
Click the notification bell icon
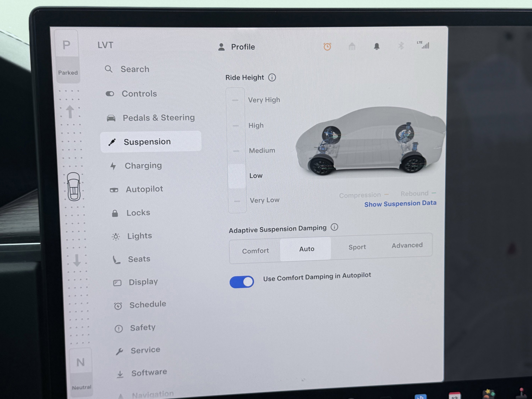[x=377, y=46]
